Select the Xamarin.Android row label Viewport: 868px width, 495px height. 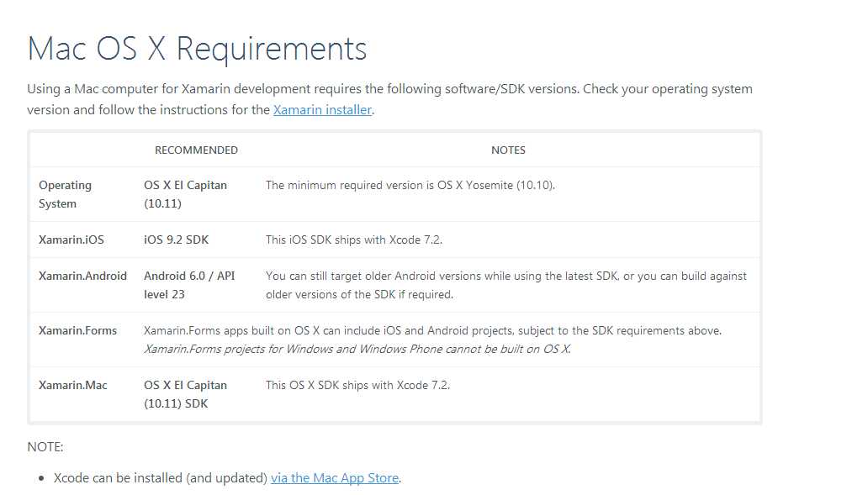click(x=82, y=276)
